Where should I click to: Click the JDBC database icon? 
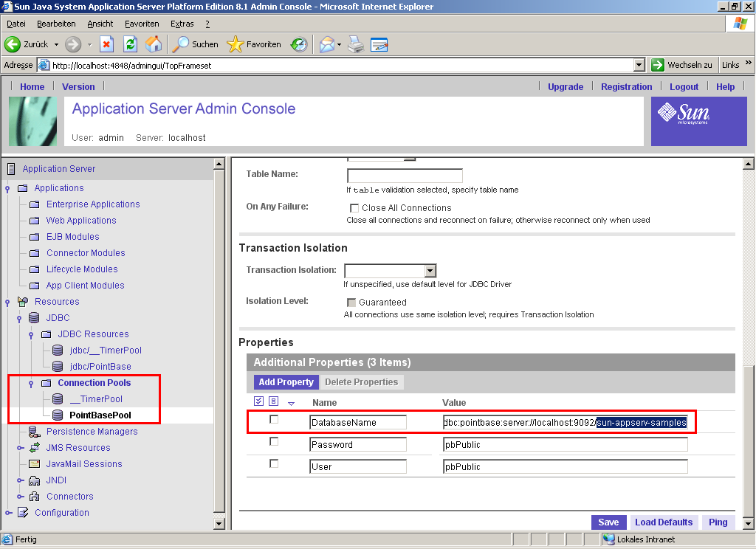pyautogui.click(x=34, y=317)
